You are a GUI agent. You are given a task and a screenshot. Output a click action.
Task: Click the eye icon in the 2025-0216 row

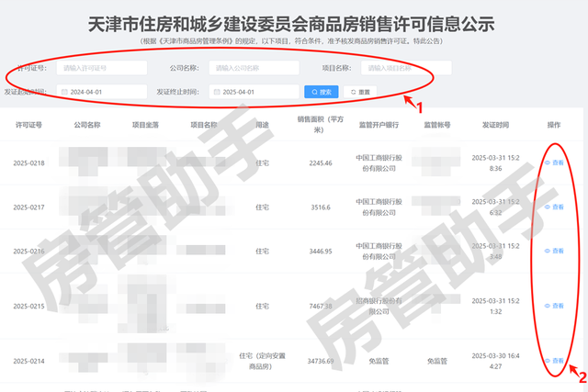coord(548,251)
